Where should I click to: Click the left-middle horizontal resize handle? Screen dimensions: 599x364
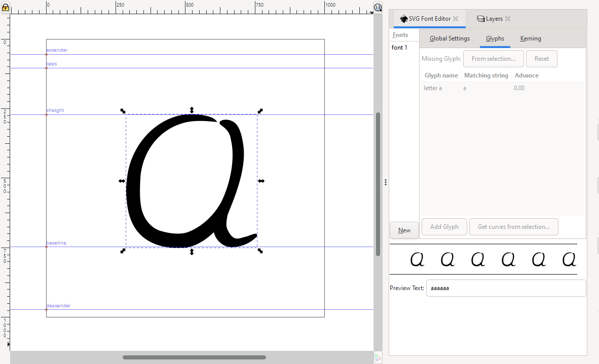pyautogui.click(x=122, y=181)
